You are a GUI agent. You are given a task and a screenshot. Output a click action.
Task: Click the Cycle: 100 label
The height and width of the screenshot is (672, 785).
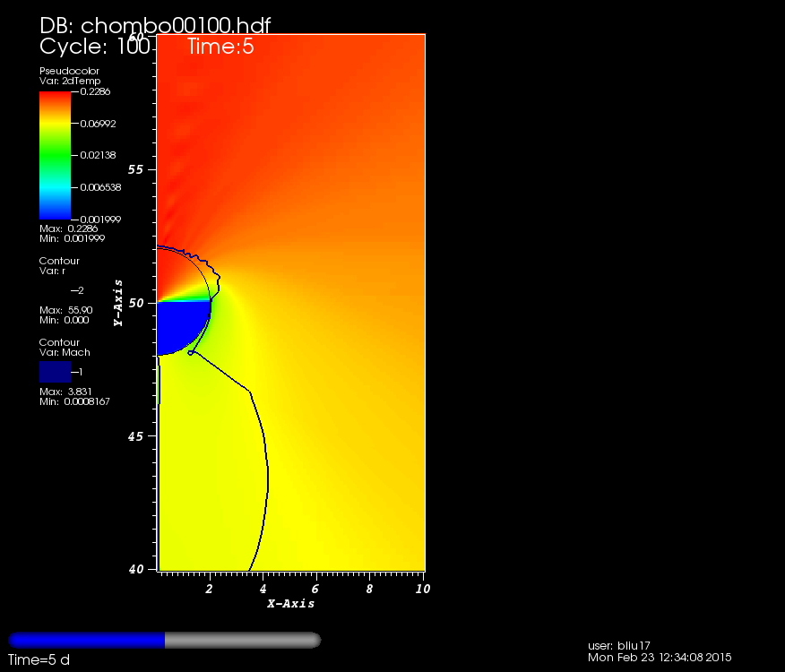(x=94, y=47)
